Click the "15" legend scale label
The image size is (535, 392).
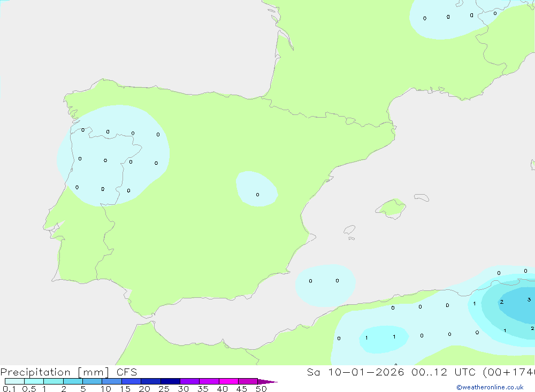click(x=125, y=389)
